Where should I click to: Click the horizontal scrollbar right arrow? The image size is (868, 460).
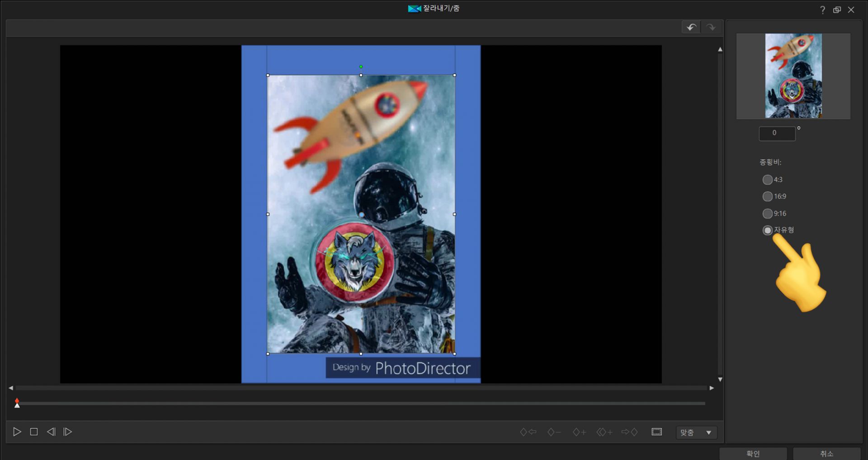(712, 388)
